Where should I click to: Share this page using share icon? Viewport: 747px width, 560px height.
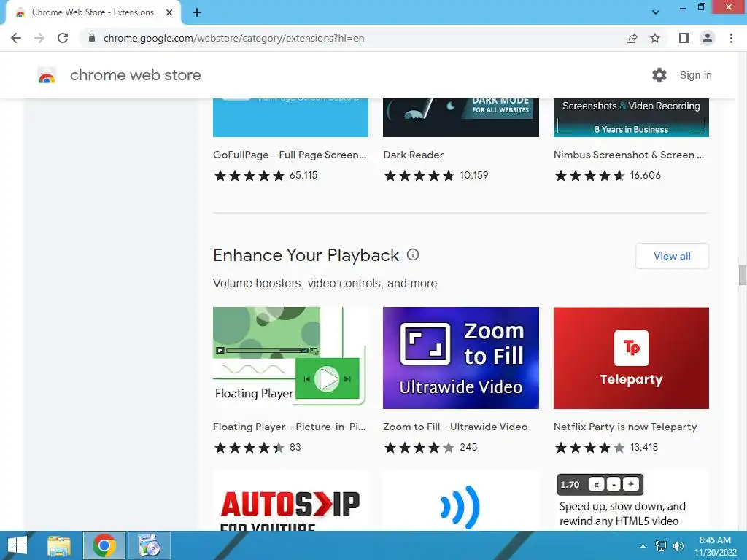(632, 38)
